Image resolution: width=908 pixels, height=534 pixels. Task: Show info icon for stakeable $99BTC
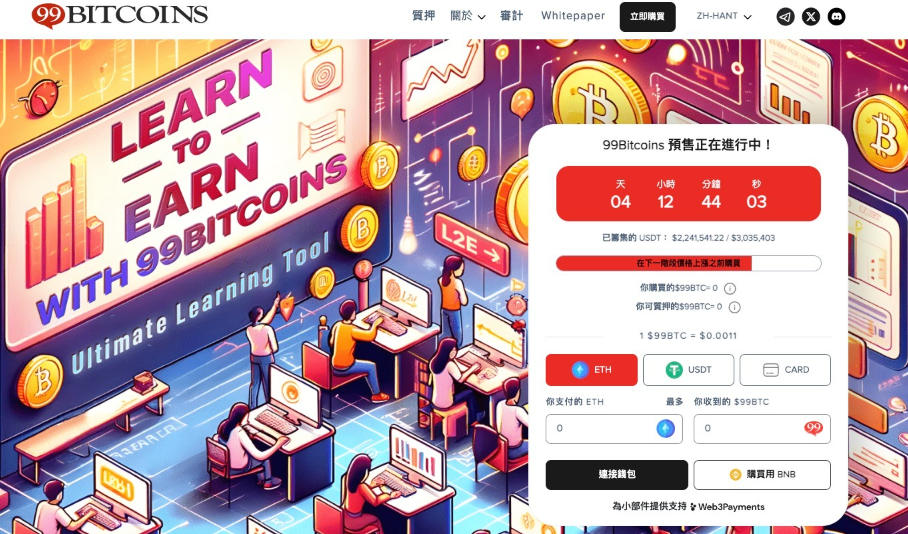coord(734,307)
